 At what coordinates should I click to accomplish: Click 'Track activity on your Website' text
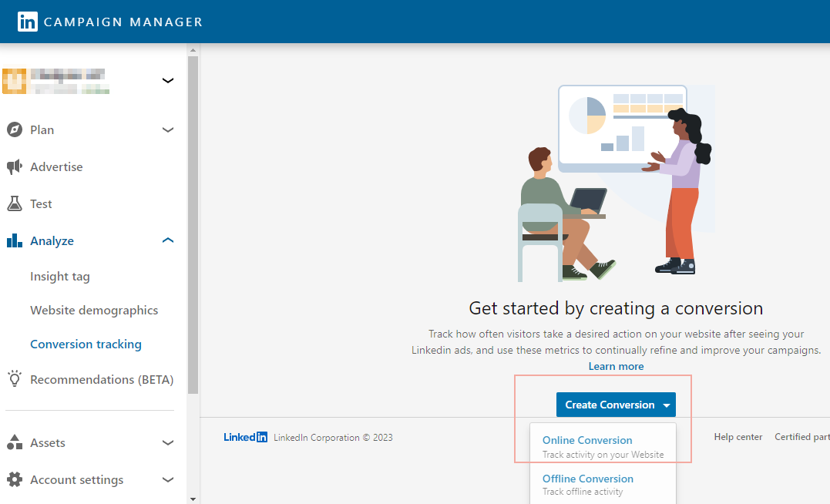click(603, 455)
